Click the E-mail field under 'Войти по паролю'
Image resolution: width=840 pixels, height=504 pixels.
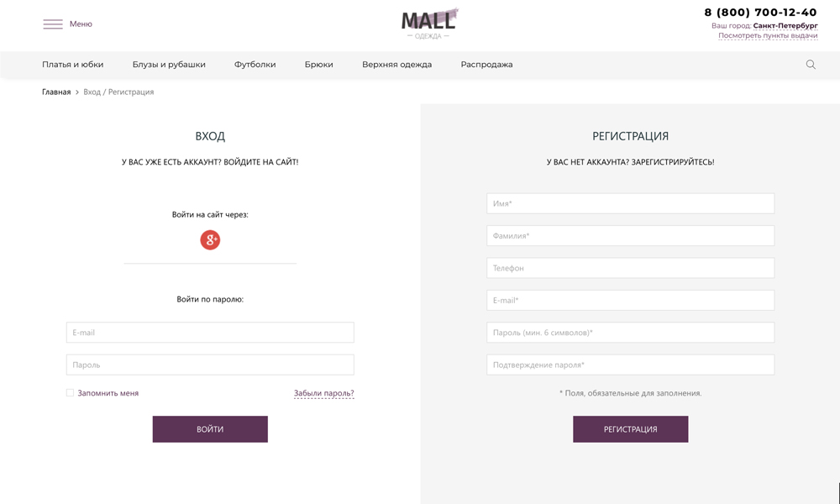pyautogui.click(x=210, y=332)
